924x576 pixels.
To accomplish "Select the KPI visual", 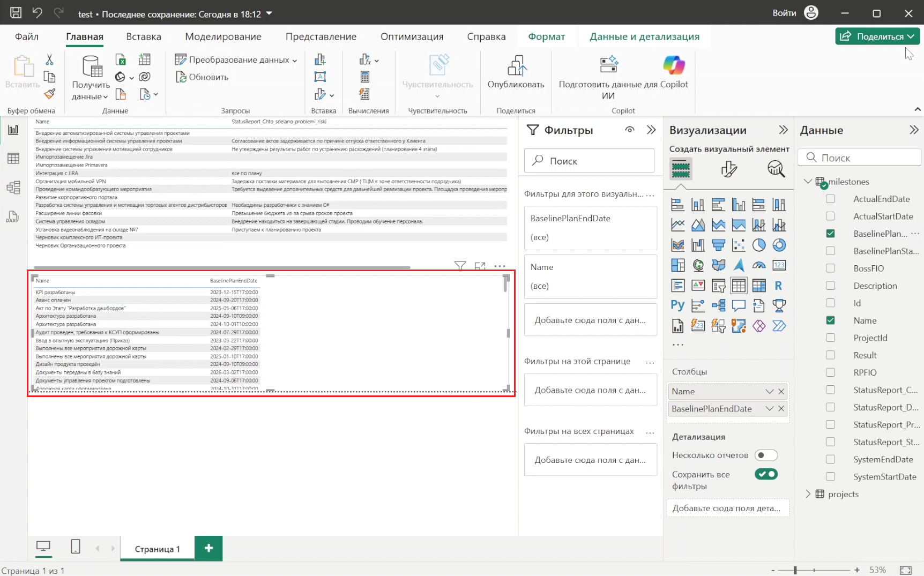I will [x=698, y=286].
